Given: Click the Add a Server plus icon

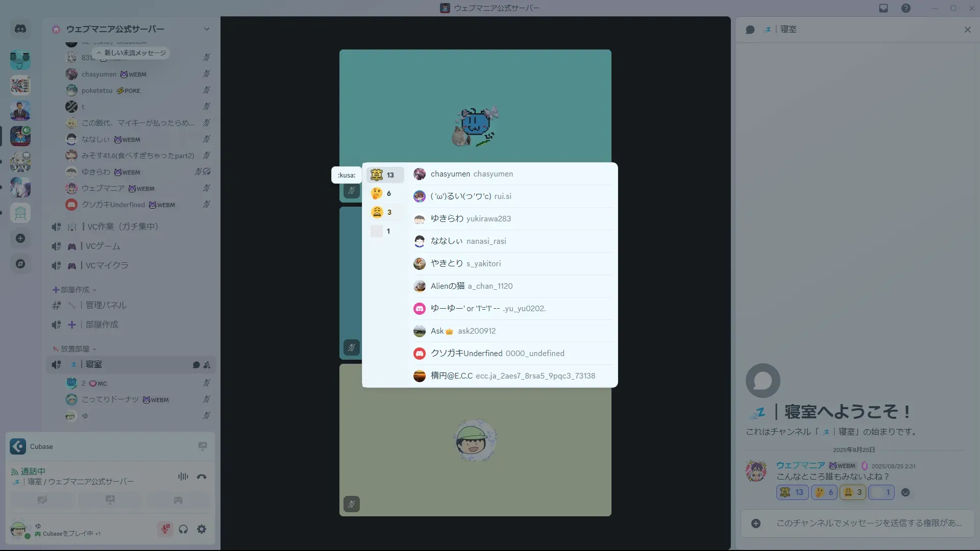Looking at the screenshot, I should [x=20, y=238].
